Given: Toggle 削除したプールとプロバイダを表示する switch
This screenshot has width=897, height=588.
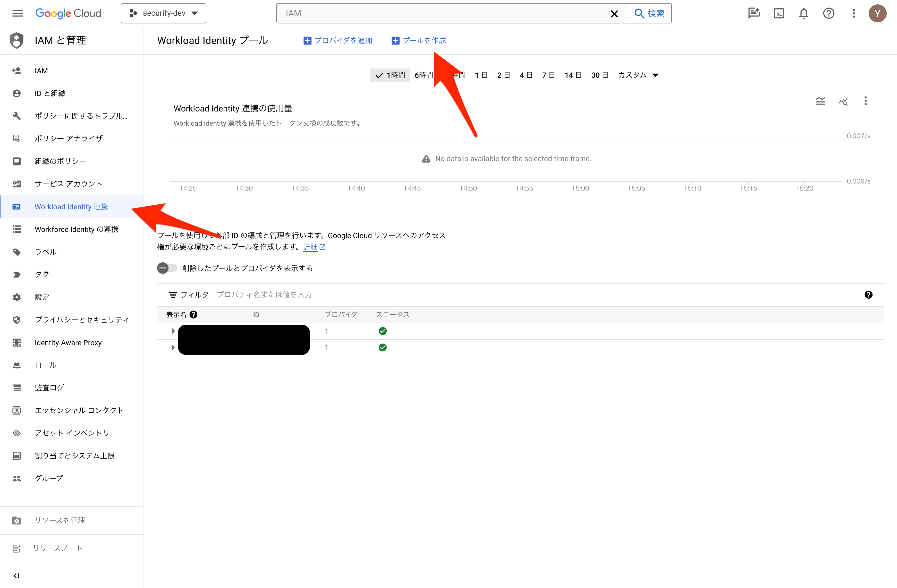Looking at the screenshot, I should pyautogui.click(x=167, y=268).
